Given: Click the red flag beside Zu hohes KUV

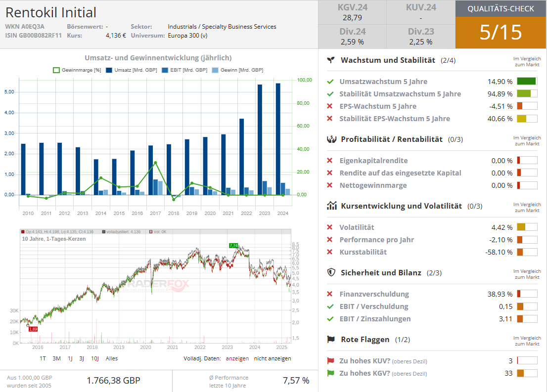Looking at the screenshot, I should (330, 361).
